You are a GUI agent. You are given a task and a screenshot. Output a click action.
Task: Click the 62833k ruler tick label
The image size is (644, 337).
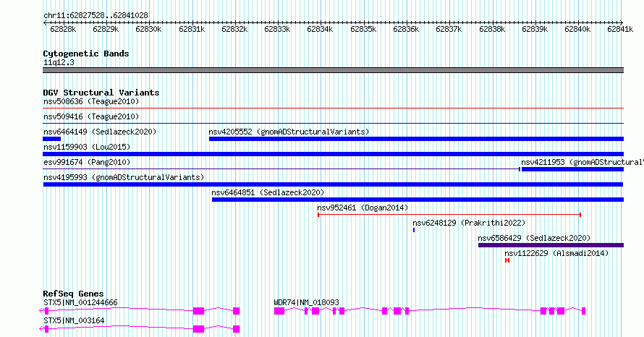click(x=277, y=29)
